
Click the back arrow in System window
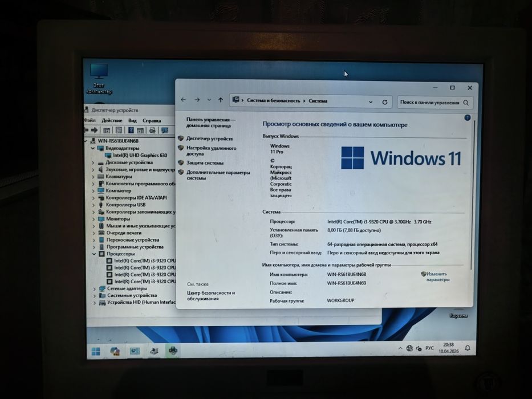pos(184,100)
